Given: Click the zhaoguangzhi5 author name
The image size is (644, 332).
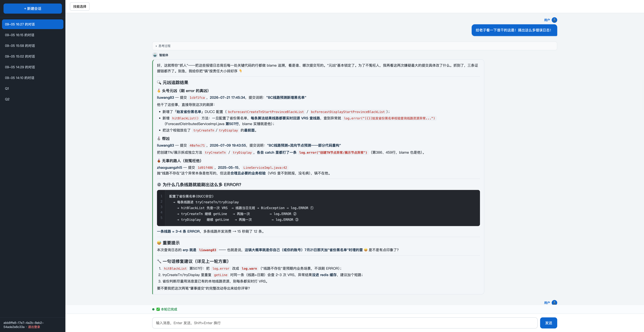Looking at the screenshot, I should click(x=170, y=168).
